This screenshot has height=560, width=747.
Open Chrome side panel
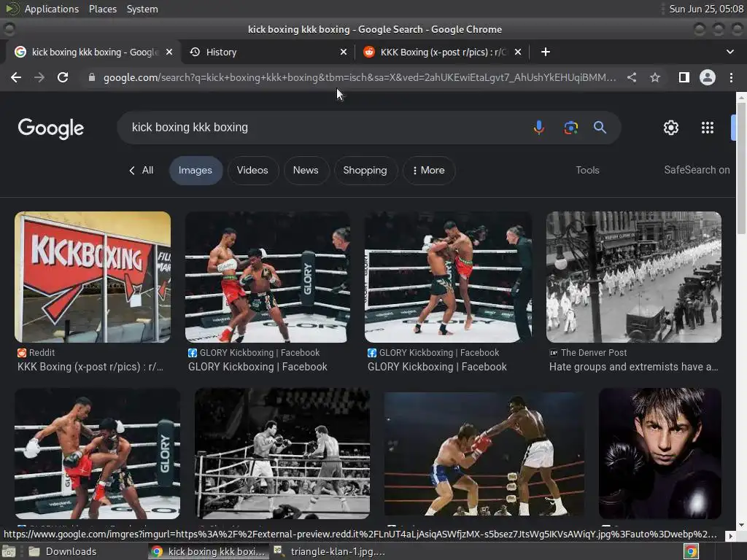[684, 77]
